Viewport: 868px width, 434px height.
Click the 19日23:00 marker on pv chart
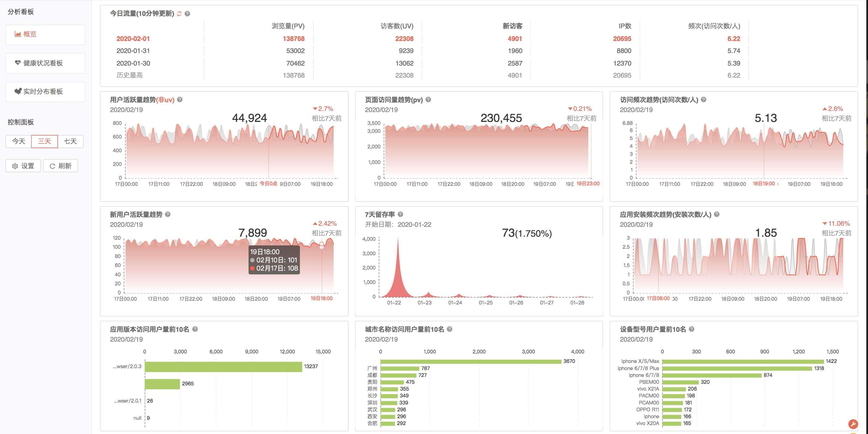click(588, 183)
